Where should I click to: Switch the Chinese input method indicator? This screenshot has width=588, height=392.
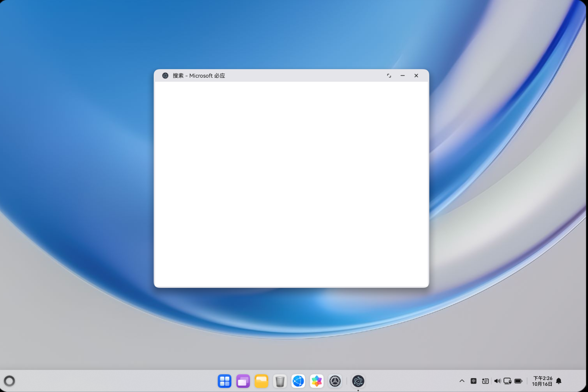coord(473,381)
